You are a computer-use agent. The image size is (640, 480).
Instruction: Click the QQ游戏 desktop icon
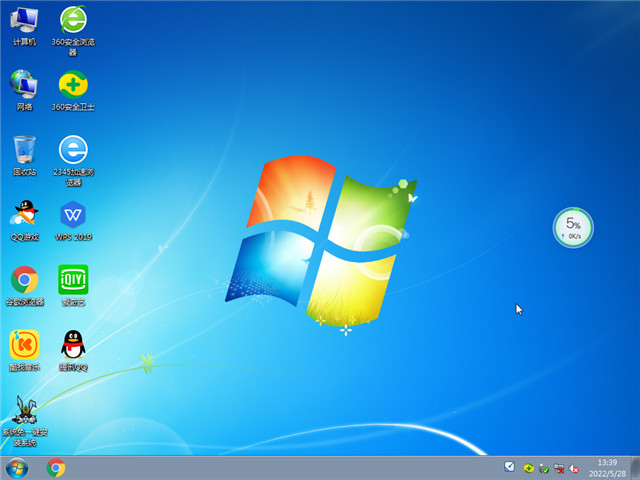point(24,220)
